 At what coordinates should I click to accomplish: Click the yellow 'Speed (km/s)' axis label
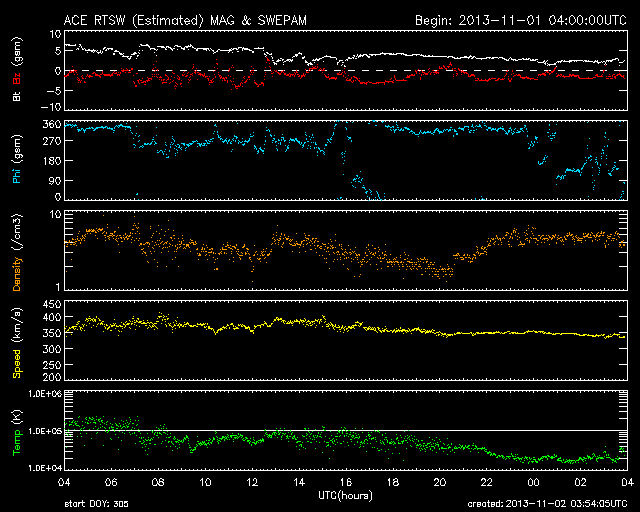tap(16, 343)
